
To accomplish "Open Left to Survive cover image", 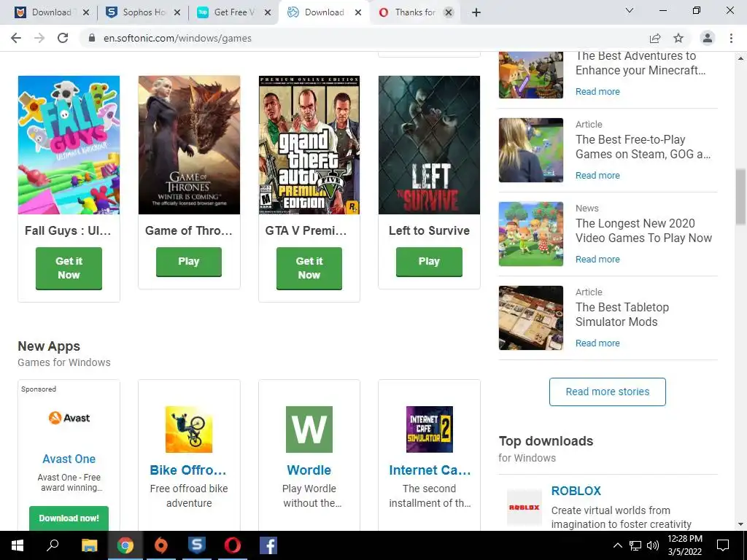I will click(x=429, y=145).
